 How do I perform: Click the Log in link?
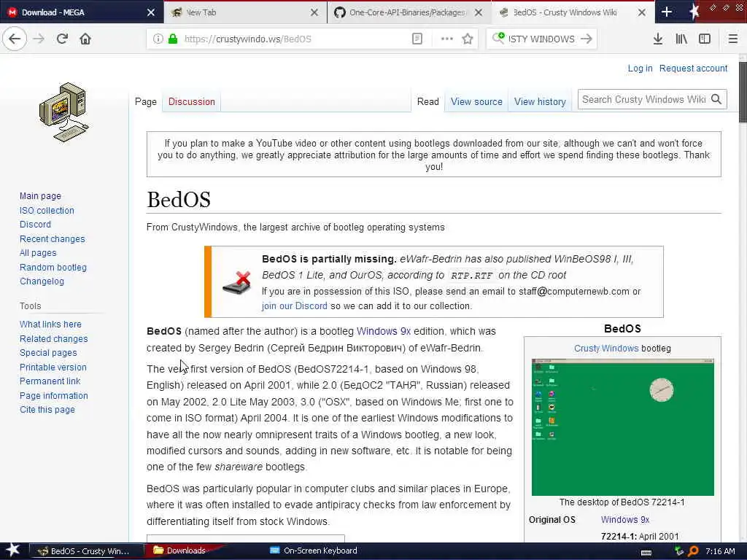pyautogui.click(x=640, y=68)
